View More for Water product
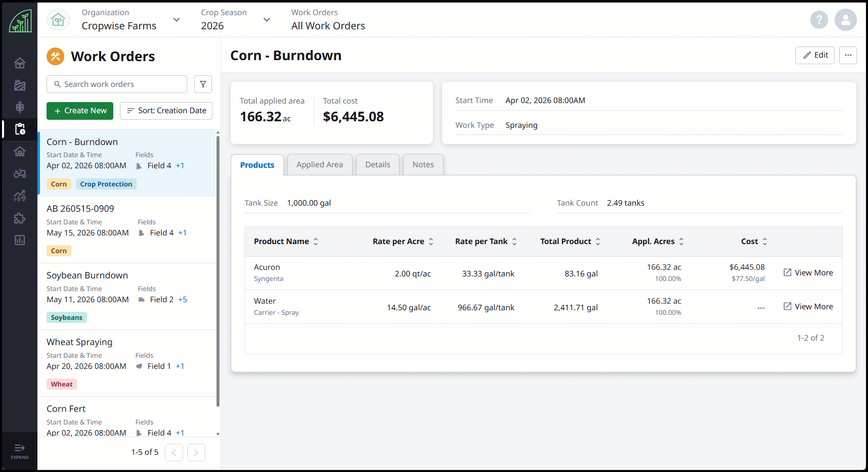This screenshot has height=472, width=868. point(808,307)
